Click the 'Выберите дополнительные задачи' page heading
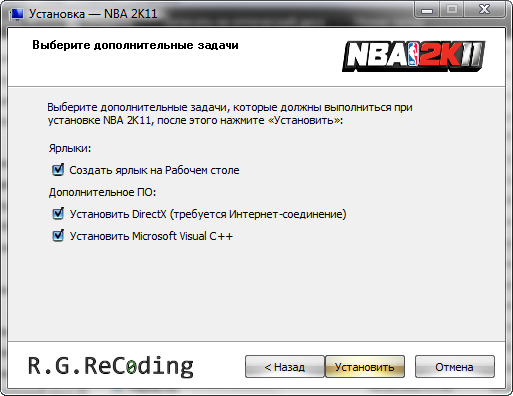Viewport: 513px width, 396px height. (135, 45)
